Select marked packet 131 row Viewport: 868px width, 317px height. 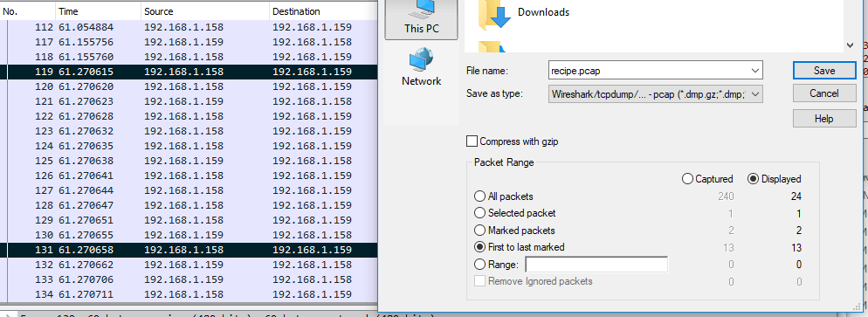(x=189, y=250)
